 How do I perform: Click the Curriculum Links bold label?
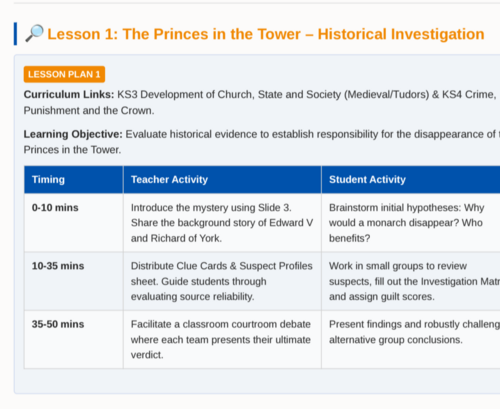[69, 95]
